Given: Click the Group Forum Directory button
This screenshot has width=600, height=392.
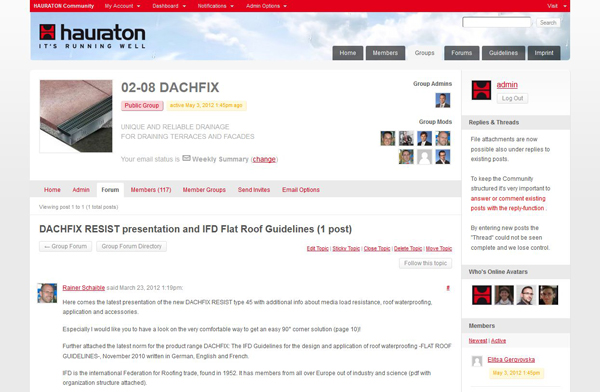Looking at the screenshot, I should (x=132, y=247).
